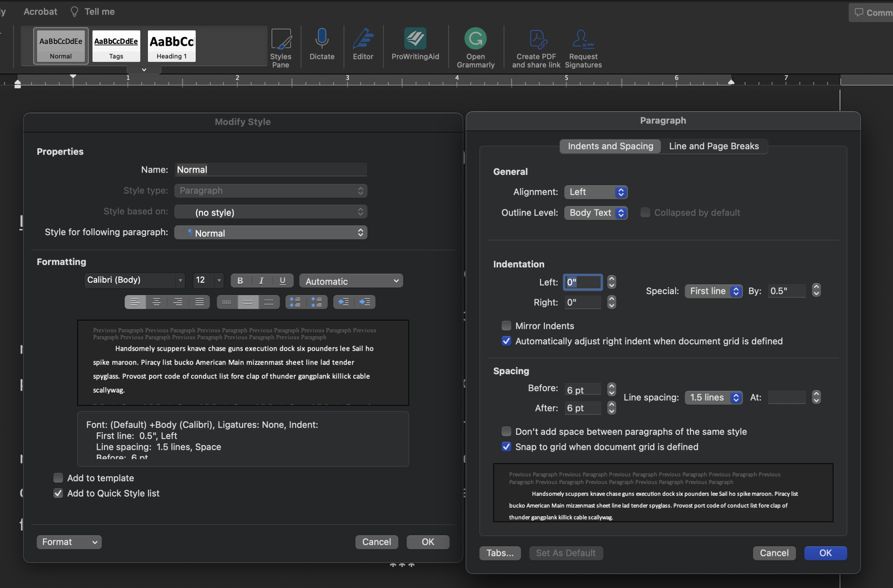Click the Tabs... button
The width and height of the screenshot is (893, 588).
(500, 553)
